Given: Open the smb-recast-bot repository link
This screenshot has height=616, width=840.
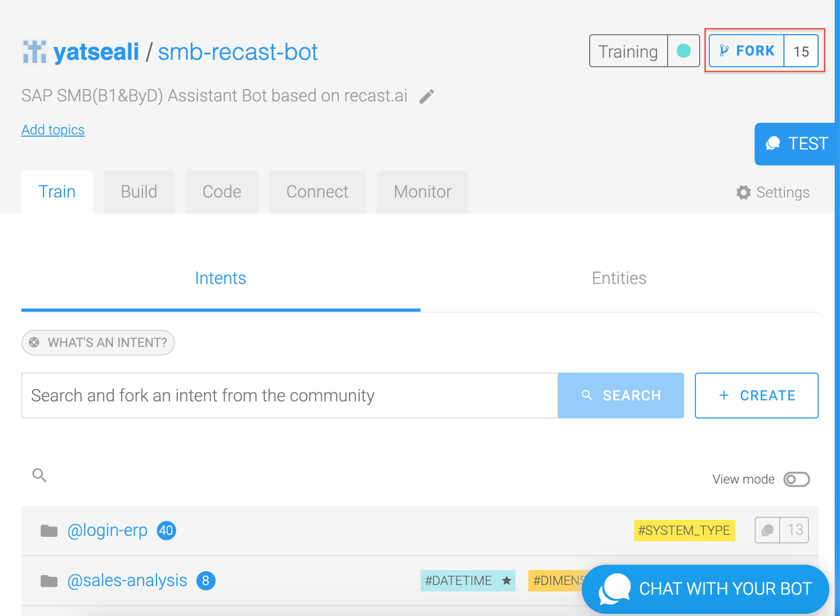Looking at the screenshot, I should (x=238, y=52).
